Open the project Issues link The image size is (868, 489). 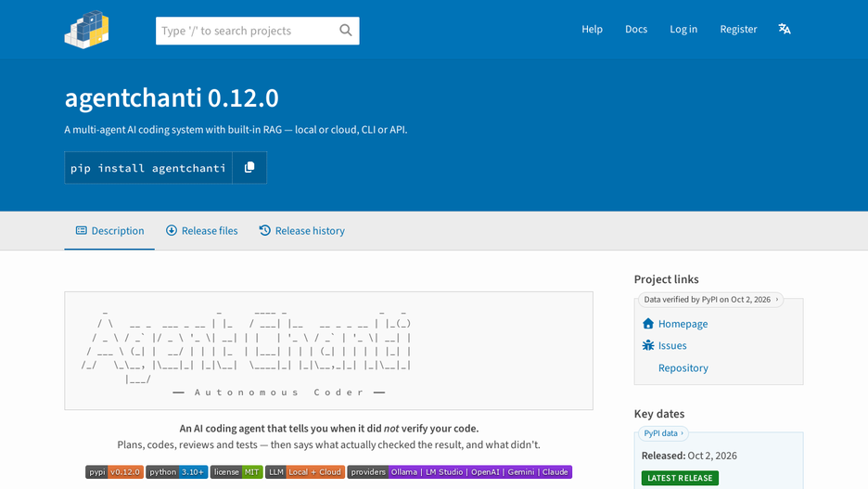click(x=672, y=345)
